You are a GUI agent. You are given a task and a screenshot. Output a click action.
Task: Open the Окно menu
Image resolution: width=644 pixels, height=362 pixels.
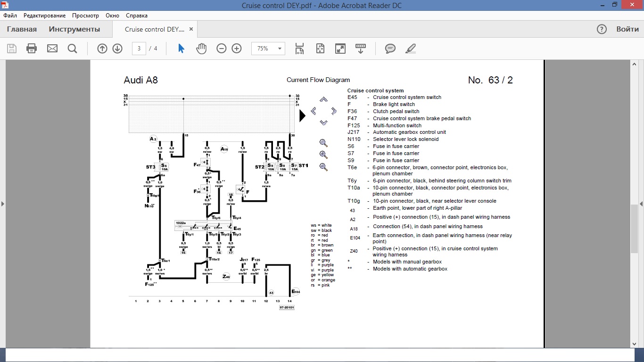click(x=112, y=16)
